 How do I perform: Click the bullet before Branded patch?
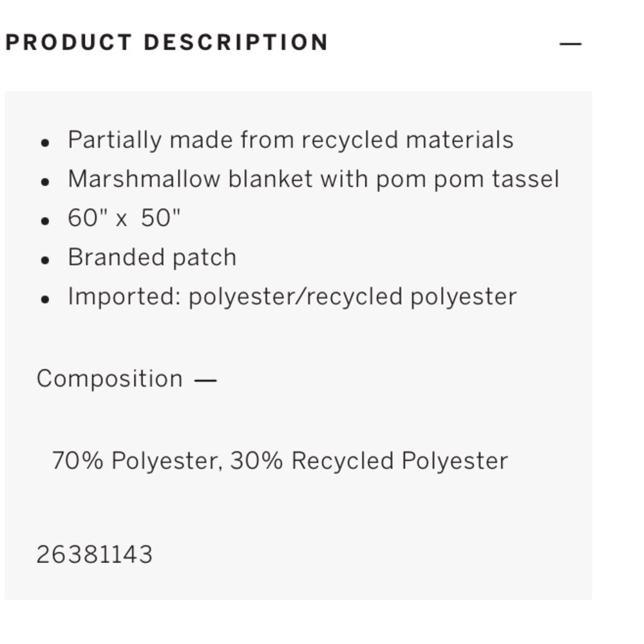(x=45, y=260)
